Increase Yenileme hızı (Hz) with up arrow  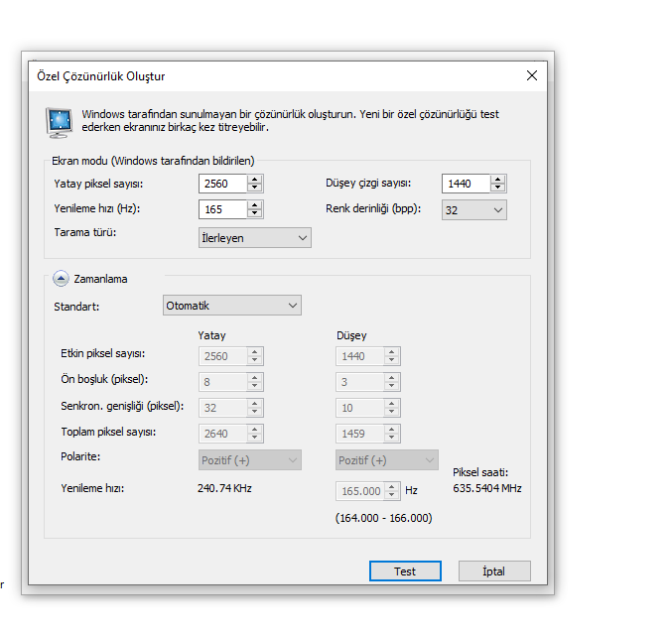coord(255,204)
